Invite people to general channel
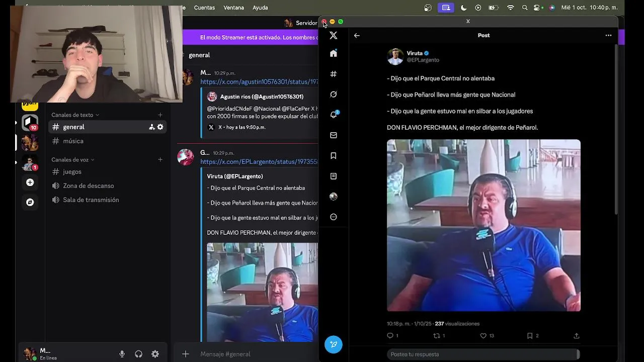 click(x=151, y=127)
